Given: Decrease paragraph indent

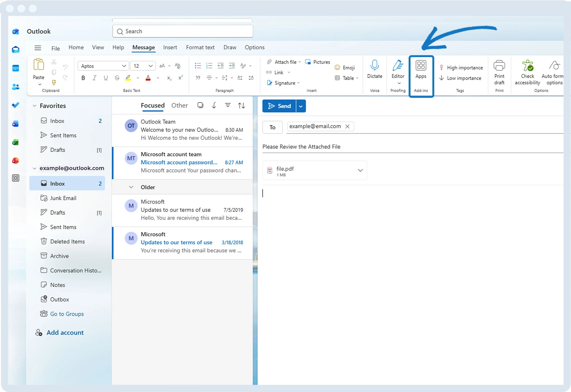Looking at the screenshot, I should pos(221,65).
